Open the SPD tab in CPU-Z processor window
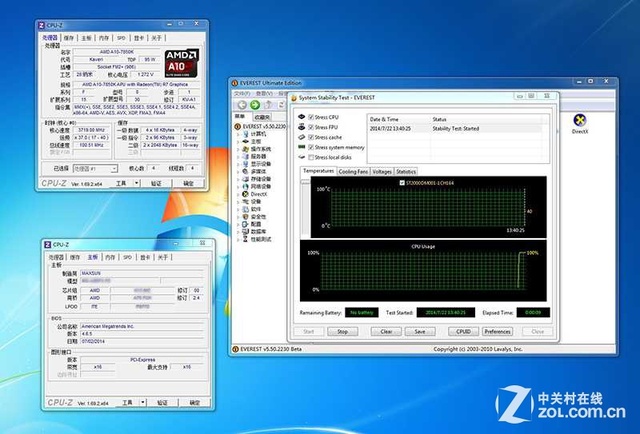640x434 pixels. pos(121,38)
